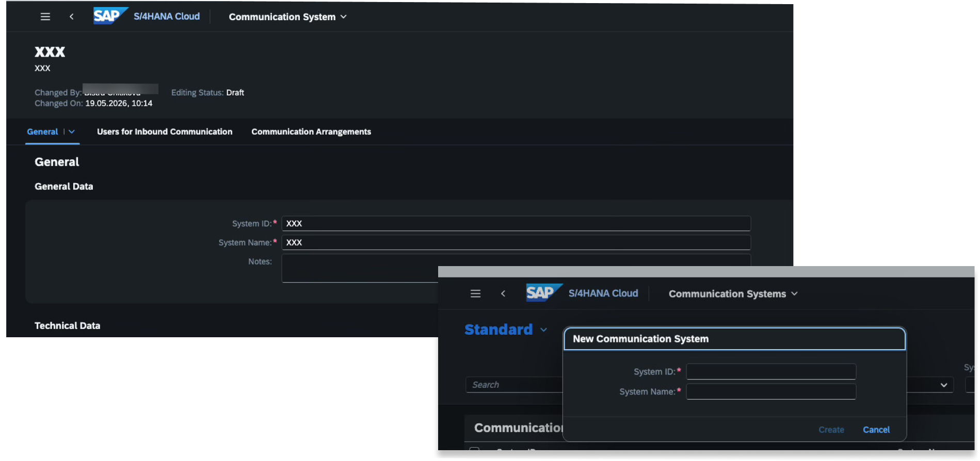Click the Search field in Communication Systems

[514, 385]
